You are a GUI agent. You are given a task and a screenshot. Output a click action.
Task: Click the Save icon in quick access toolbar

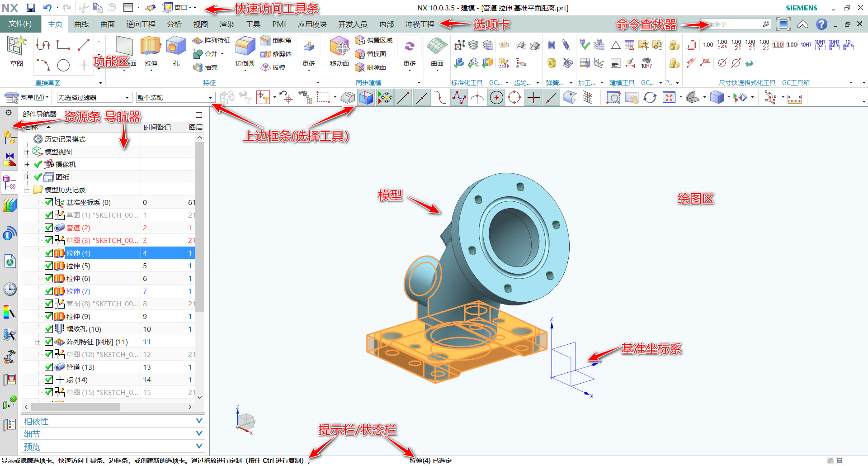pos(31,8)
